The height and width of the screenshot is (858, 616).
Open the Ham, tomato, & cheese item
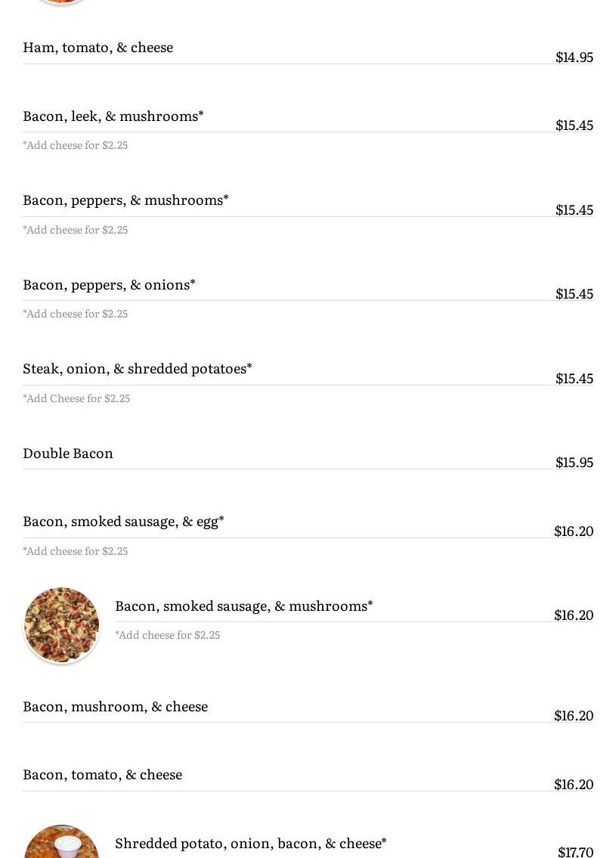point(98,48)
